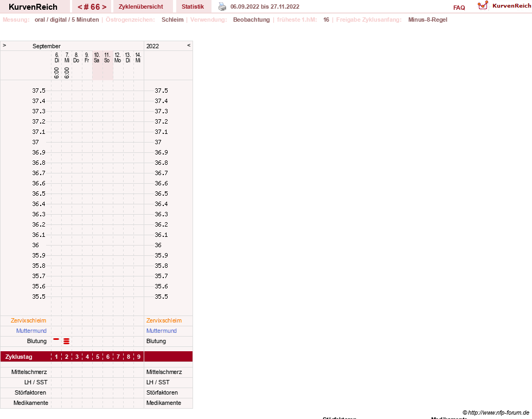The width and height of the screenshot is (532, 419).
Task: Go to next cycle with the > arrow beside #66
Action: (104, 7)
